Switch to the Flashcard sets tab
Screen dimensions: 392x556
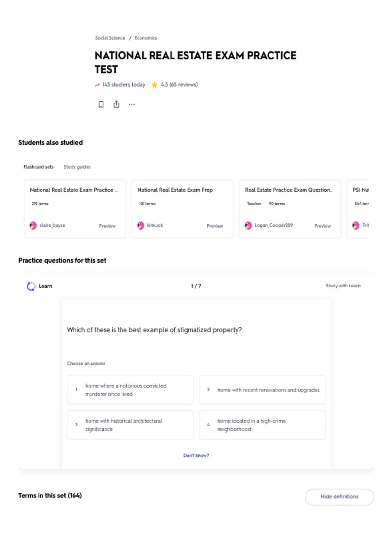38,167
